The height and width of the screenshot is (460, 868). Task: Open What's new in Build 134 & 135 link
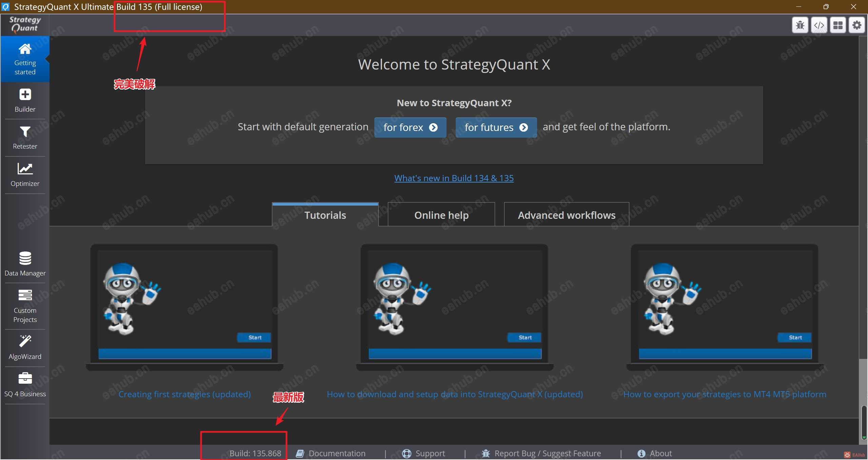tap(454, 178)
